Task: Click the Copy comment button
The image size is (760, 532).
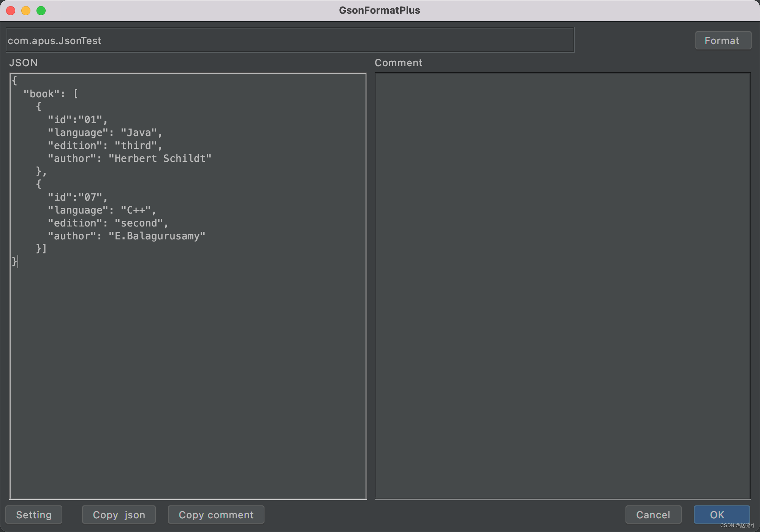Action: pos(216,515)
